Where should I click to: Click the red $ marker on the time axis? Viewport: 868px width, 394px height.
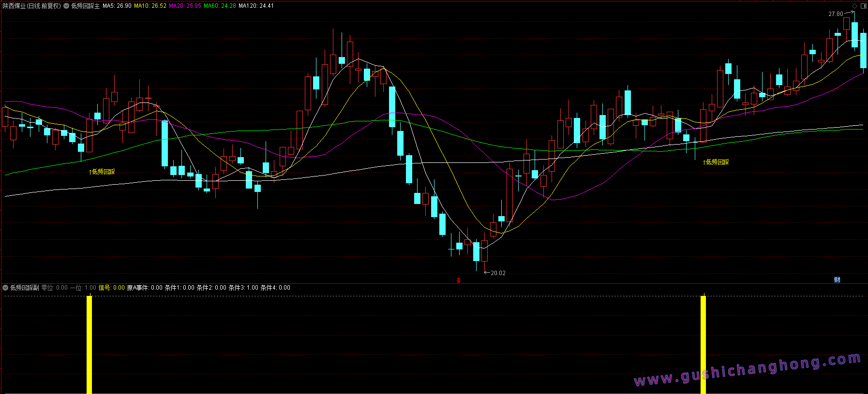pyautogui.click(x=459, y=280)
